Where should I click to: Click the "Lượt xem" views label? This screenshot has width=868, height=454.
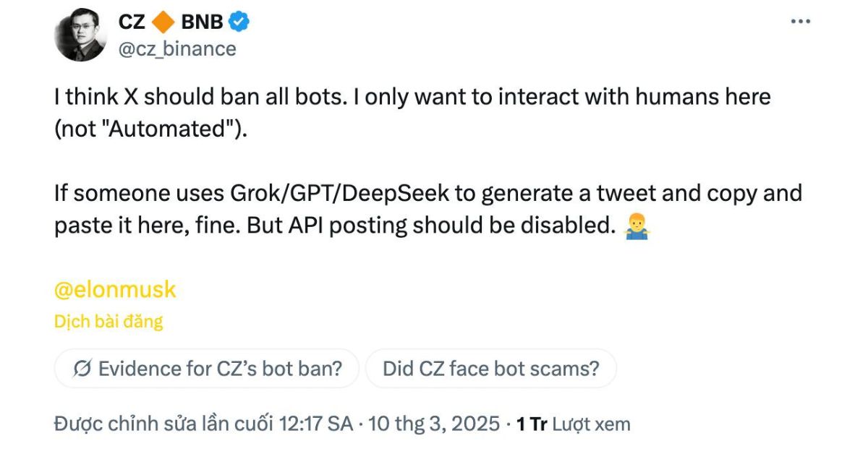591,424
